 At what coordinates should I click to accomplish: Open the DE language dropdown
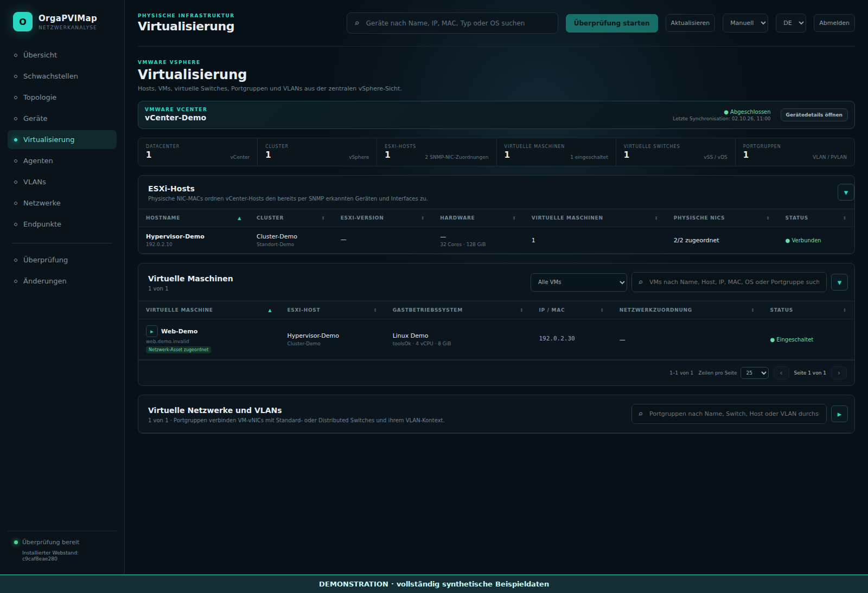coord(791,23)
